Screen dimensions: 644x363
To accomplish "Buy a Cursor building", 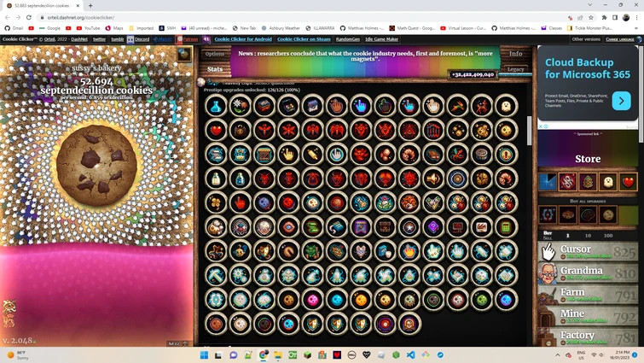I will click(x=588, y=251).
